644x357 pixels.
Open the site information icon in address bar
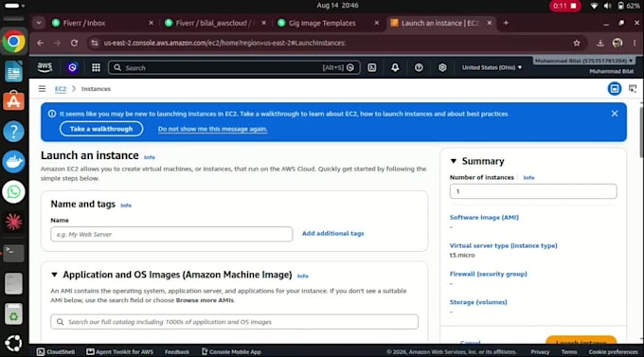pyautogui.click(x=95, y=43)
